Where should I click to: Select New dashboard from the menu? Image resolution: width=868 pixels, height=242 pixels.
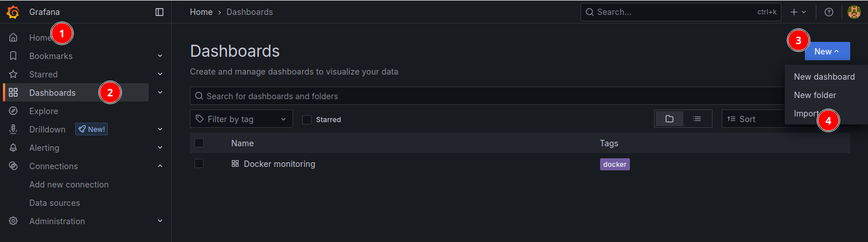point(824,77)
